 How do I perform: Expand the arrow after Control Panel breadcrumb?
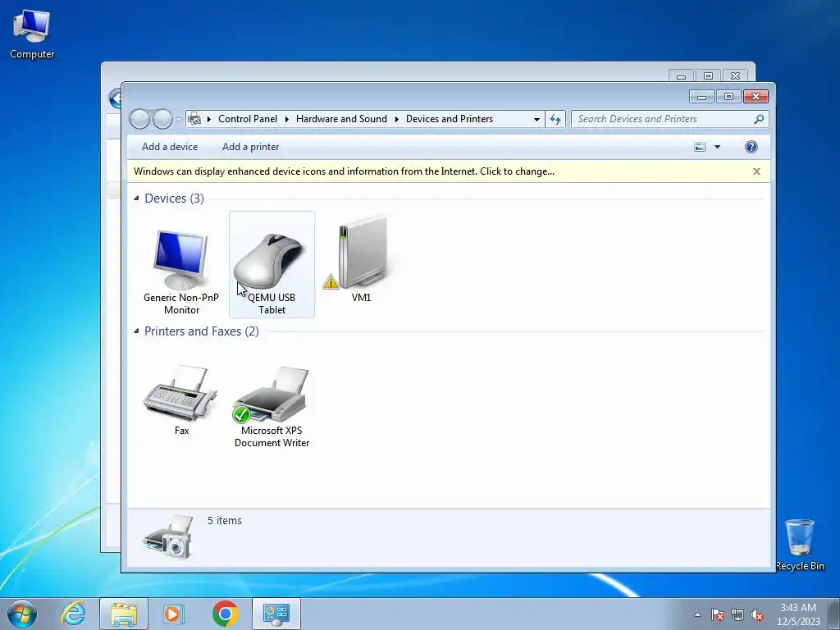coord(286,119)
